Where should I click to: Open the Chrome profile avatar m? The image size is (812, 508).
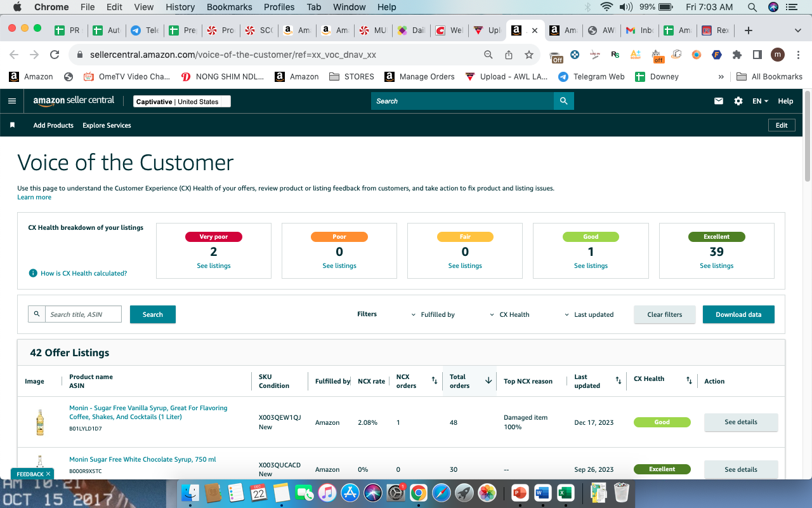[778, 55]
